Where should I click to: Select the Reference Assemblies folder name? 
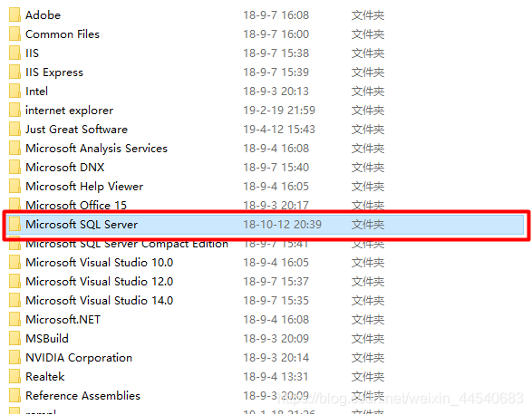point(82,395)
